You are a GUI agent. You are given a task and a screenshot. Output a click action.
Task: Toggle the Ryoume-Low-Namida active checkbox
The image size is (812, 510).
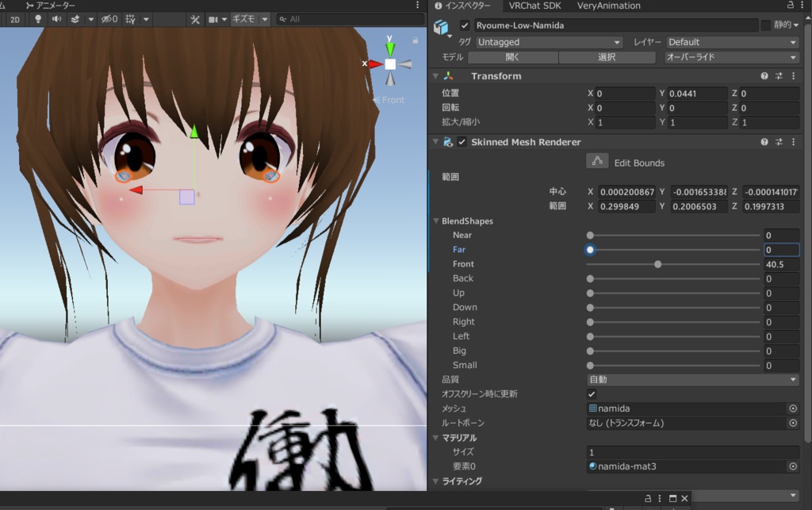464,25
